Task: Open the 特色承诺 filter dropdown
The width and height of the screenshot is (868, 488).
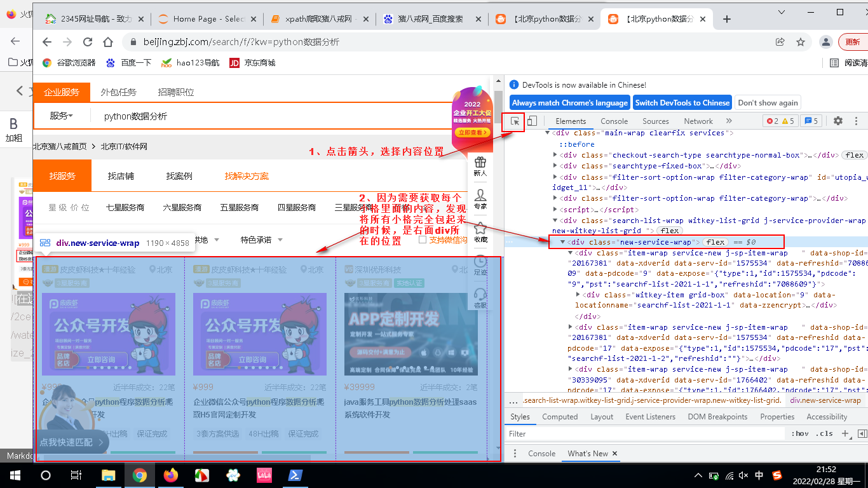Action: tap(262, 240)
